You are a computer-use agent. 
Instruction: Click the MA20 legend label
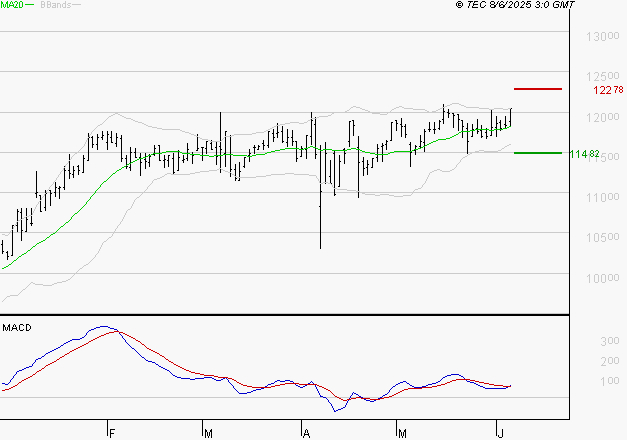pyautogui.click(x=12, y=5)
